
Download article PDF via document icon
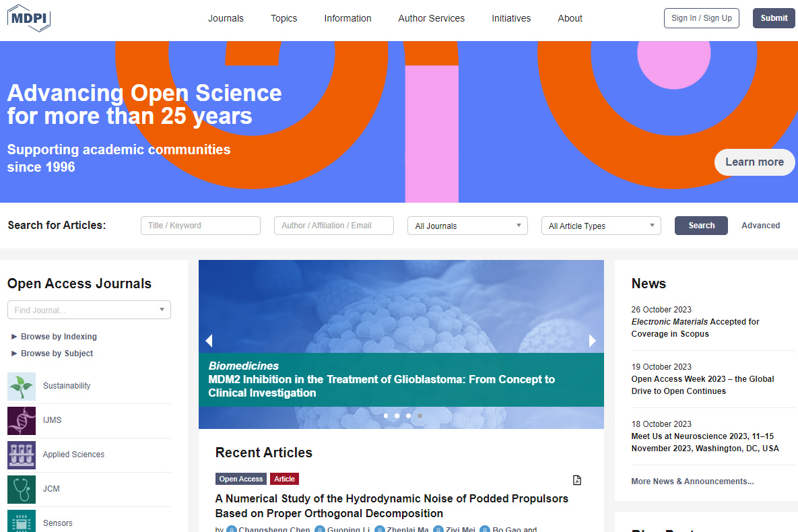point(576,480)
